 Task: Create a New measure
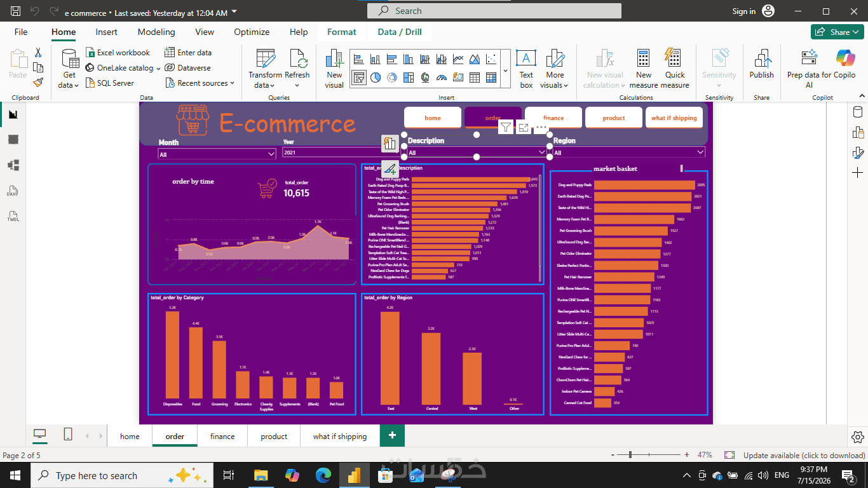click(x=644, y=69)
